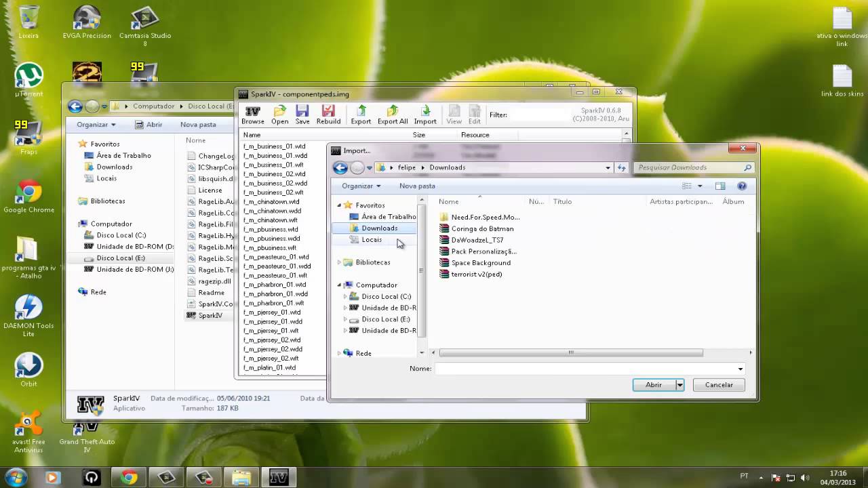
Task: Click the Abrir button
Action: pos(654,385)
